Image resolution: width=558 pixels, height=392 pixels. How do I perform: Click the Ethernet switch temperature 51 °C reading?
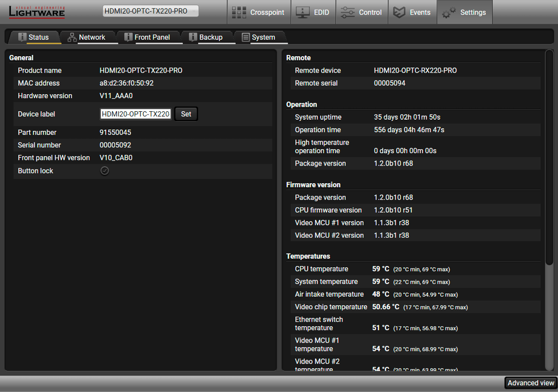(381, 328)
